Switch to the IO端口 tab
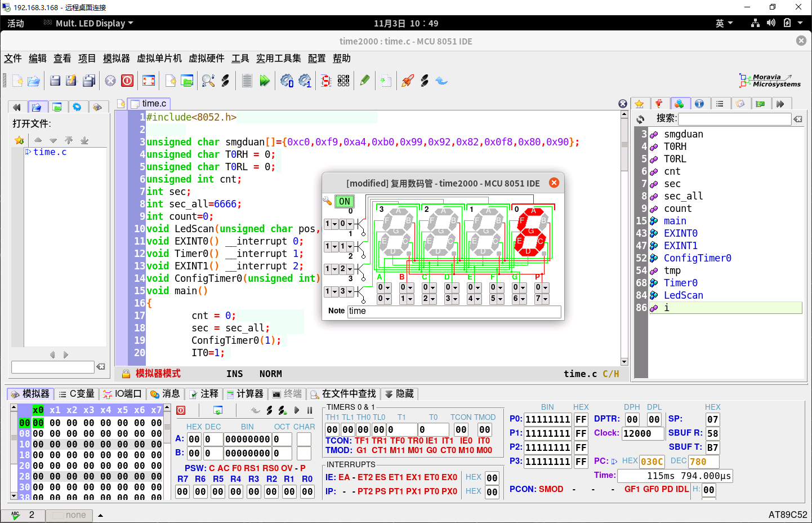 click(122, 394)
